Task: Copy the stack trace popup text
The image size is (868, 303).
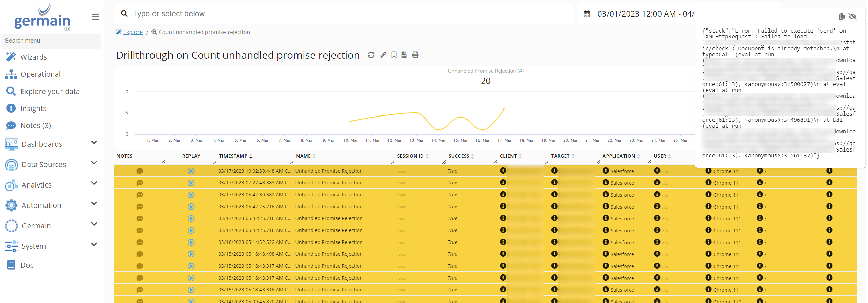Action: coord(842,16)
